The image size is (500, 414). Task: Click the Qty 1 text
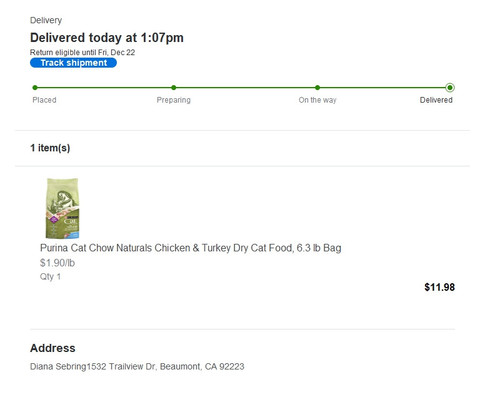pos(50,277)
